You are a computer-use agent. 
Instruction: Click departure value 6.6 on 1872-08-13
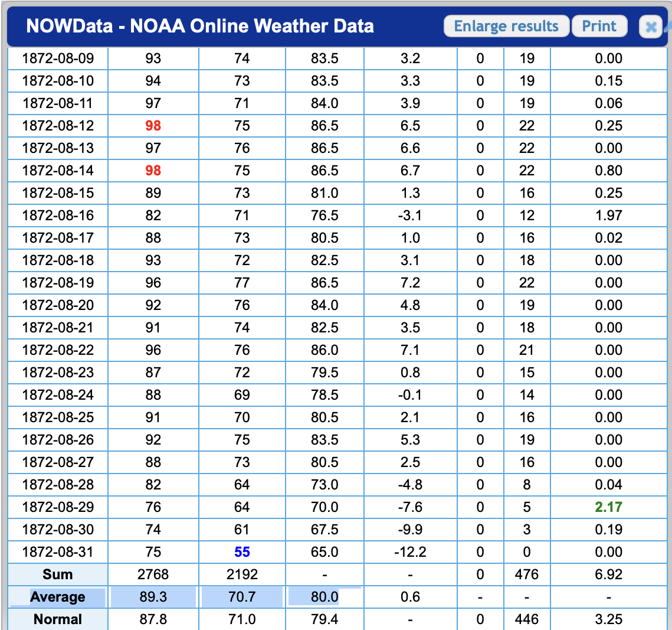pyautogui.click(x=410, y=148)
